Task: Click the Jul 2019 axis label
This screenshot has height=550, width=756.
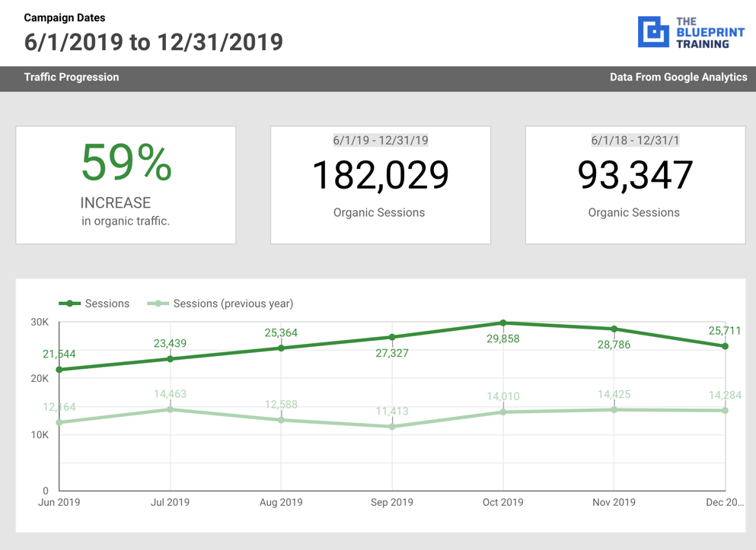Action: pyautogui.click(x=171, y=503)
